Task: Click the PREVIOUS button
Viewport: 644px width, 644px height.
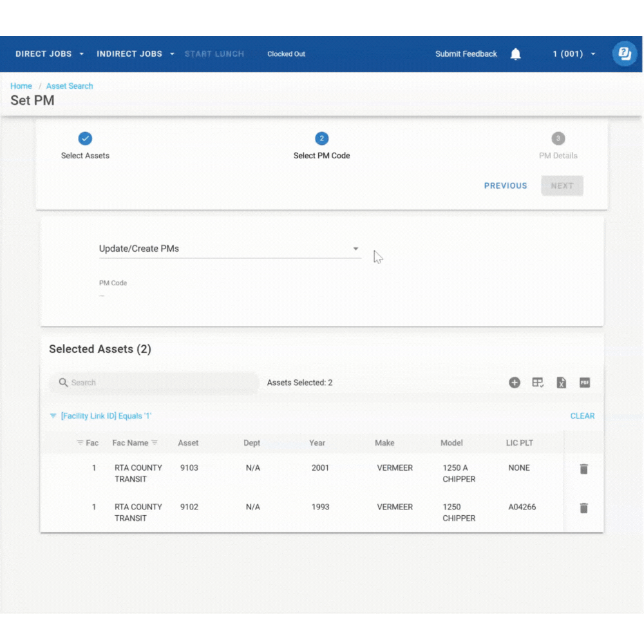Action: [506, 185]
